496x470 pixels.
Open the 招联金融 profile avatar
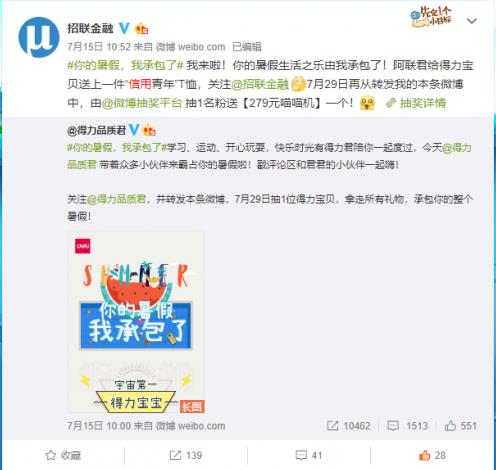(39, 37)
